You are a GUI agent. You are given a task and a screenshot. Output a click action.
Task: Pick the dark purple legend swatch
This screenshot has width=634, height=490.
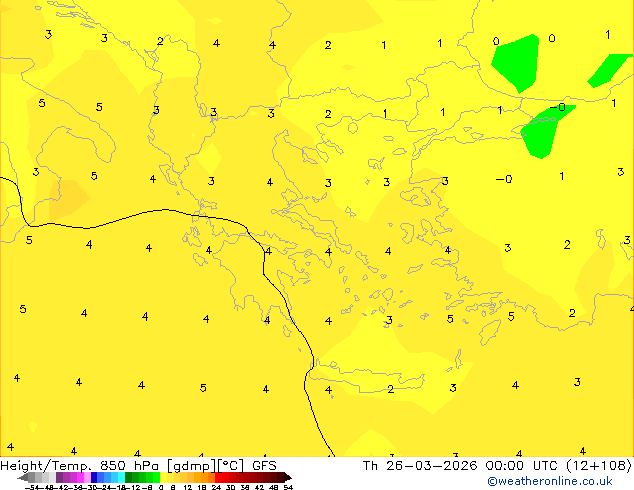point(59,477)
